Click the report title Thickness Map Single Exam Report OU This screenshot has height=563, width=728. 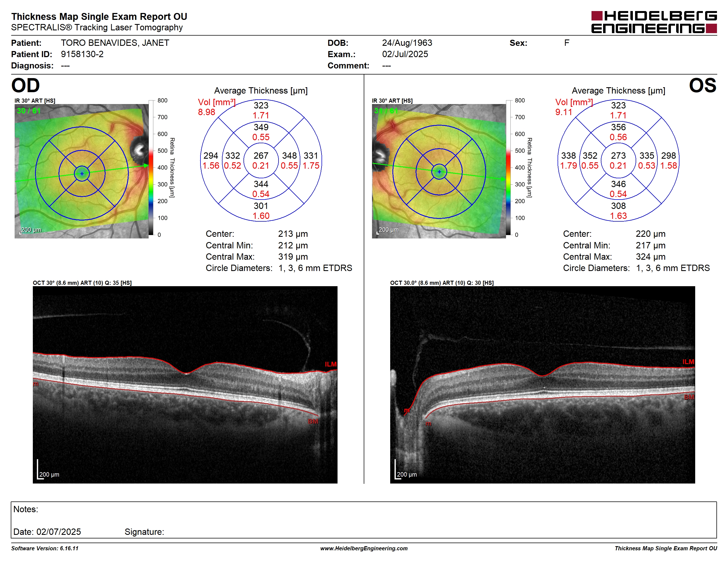[x=99, y=17]
